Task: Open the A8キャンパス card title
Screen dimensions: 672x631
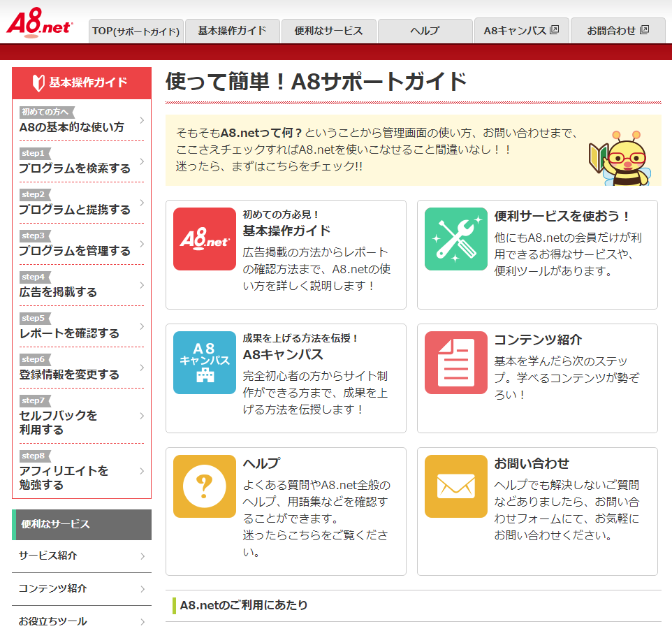Action: coord(283,355)
